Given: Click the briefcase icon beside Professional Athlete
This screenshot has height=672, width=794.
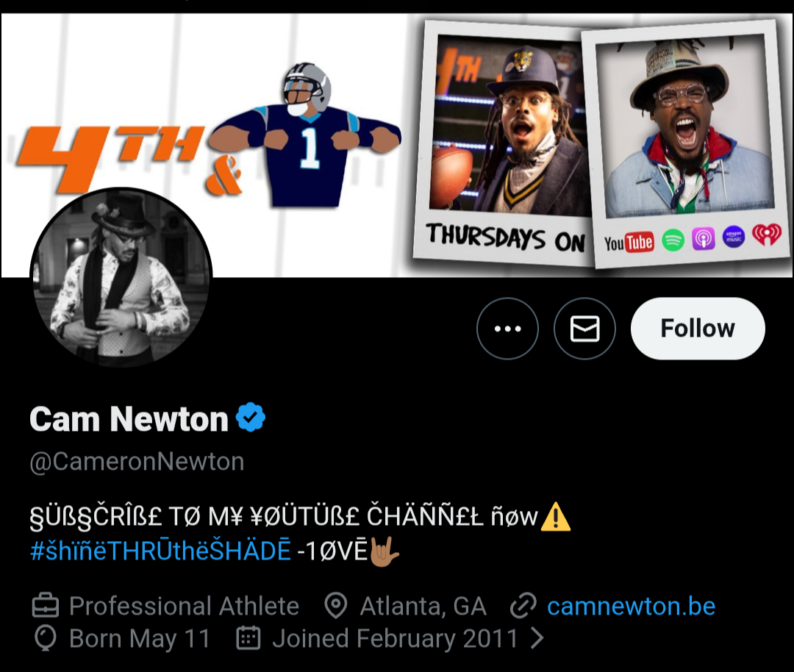Looking at the screenshot, I should [46, 607].
